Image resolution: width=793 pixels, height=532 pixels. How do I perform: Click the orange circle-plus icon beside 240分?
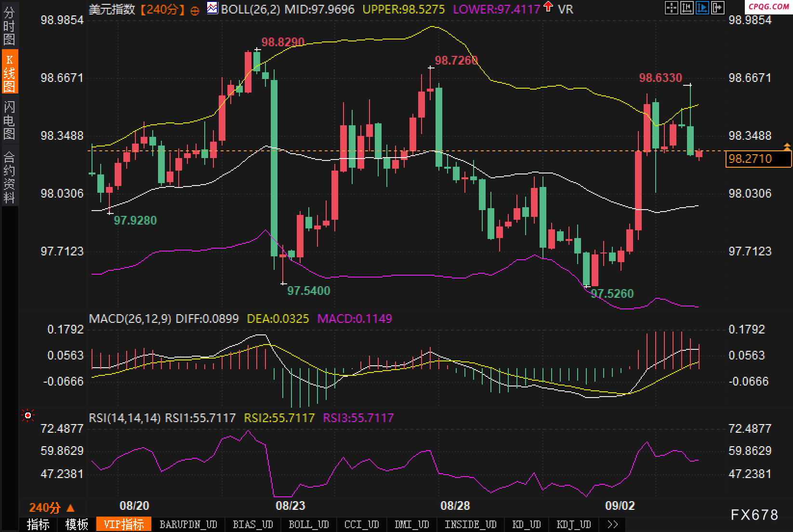195,10
